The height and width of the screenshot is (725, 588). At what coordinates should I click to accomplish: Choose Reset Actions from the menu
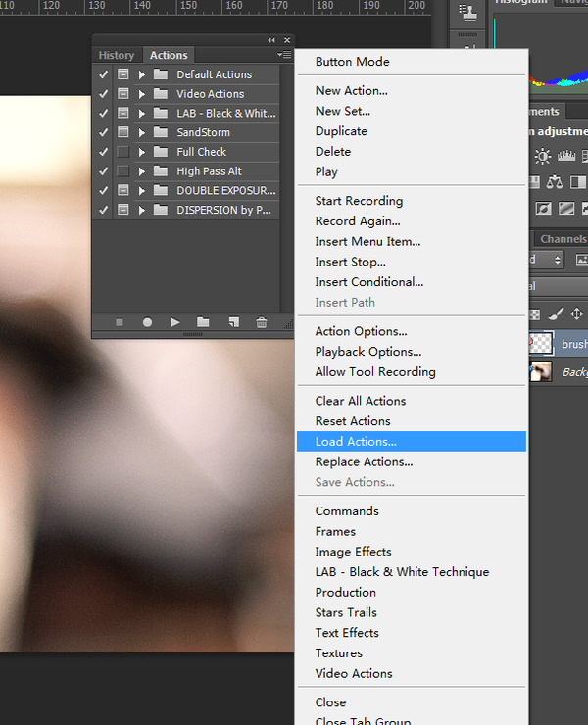[412, 421]
